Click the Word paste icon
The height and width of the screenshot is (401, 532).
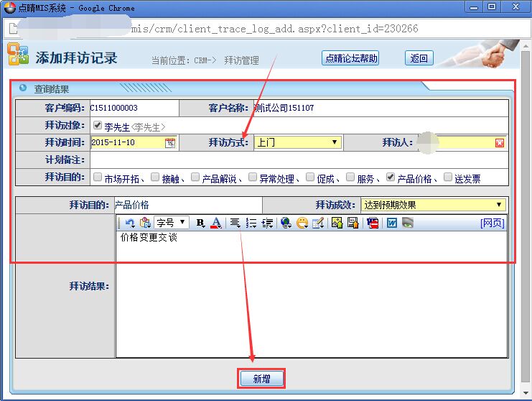coord(392,223)
